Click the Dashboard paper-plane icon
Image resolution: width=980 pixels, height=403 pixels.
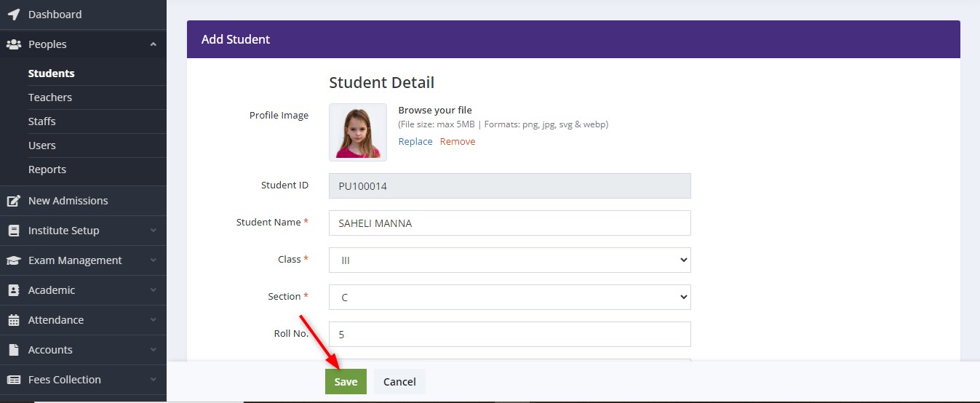pos(13,15)
